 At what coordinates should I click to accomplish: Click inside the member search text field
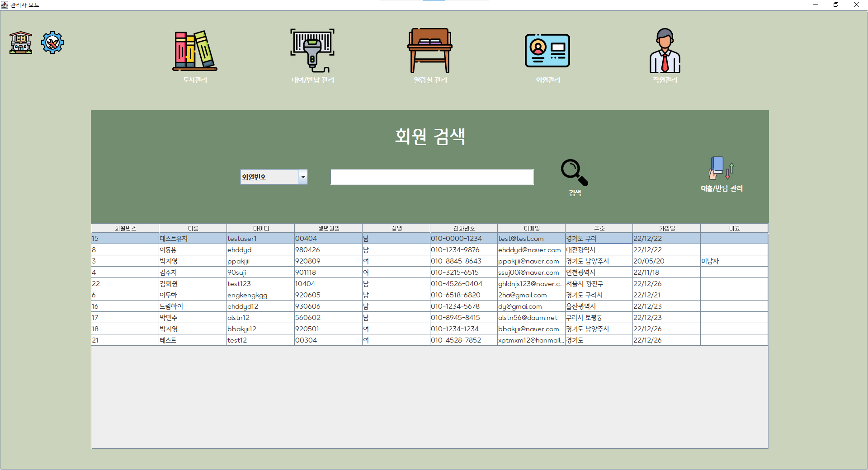(431, 177)
